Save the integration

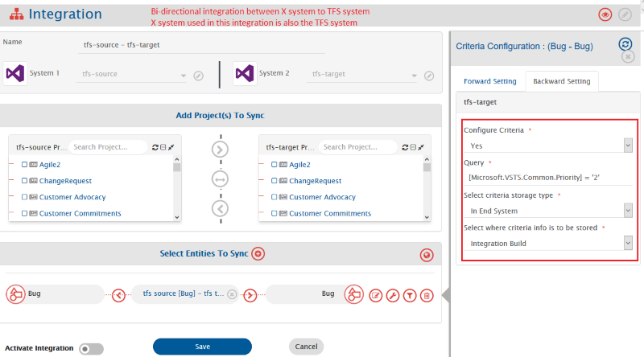click(202, 347)
